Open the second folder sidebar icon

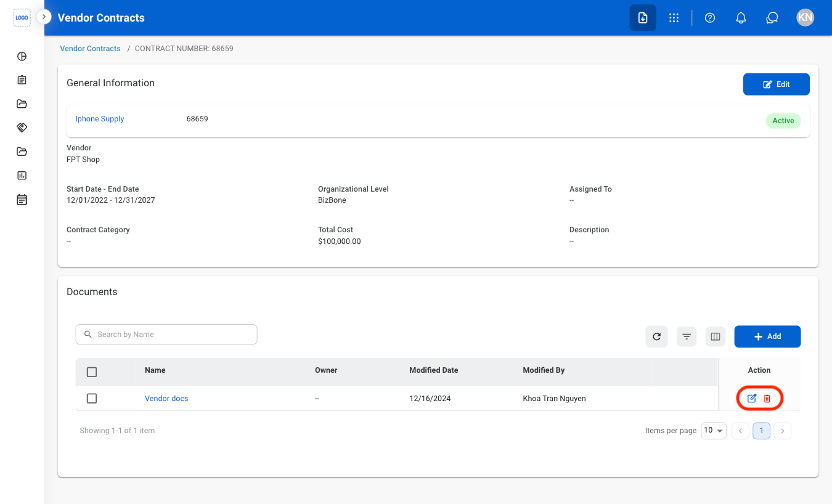pos(22,152)
